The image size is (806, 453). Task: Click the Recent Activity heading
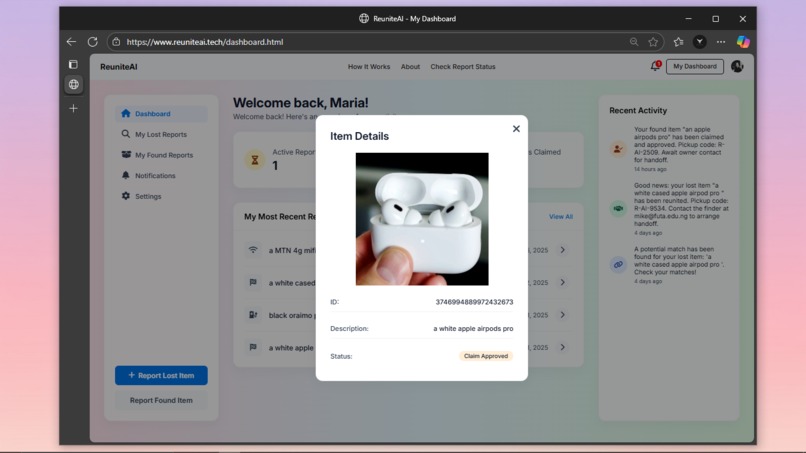638,111
